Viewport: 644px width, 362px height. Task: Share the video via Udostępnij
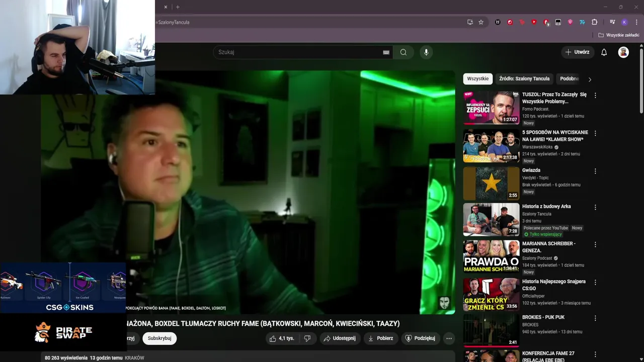[340, 338]
